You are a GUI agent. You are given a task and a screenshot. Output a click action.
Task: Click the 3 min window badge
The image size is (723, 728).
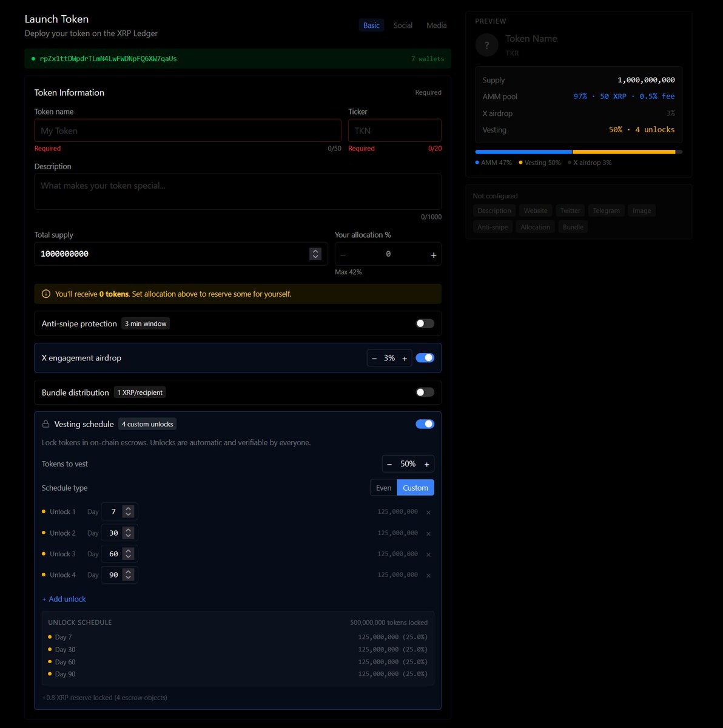click(x=146, y=323)
